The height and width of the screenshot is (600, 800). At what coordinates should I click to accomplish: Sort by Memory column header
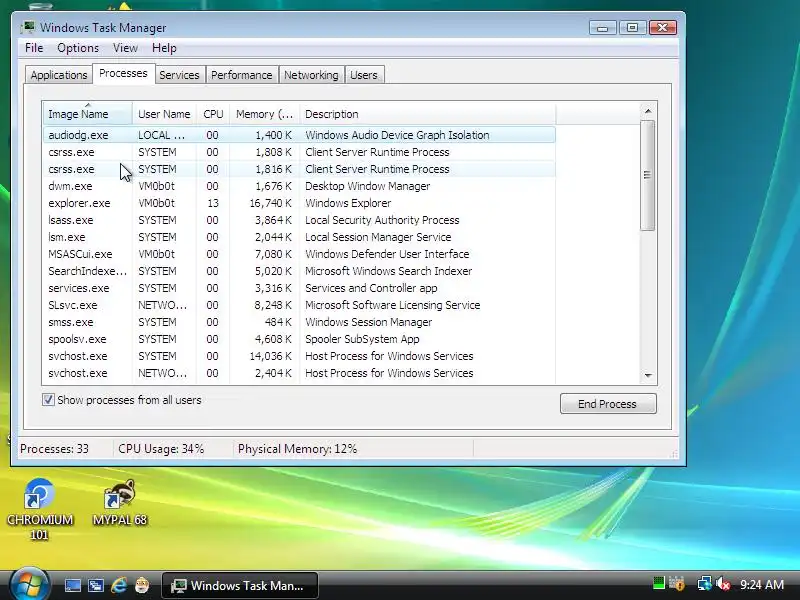pyautogui.click(x=264, y=114)
